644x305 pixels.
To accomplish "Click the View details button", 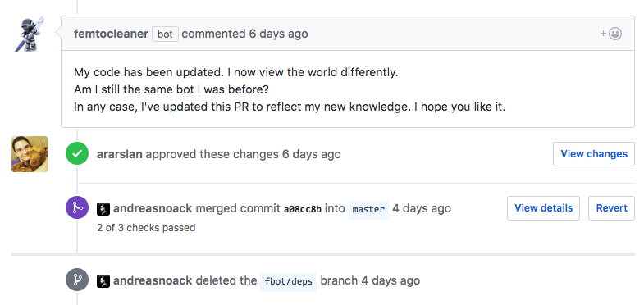I will click(543, 208).
